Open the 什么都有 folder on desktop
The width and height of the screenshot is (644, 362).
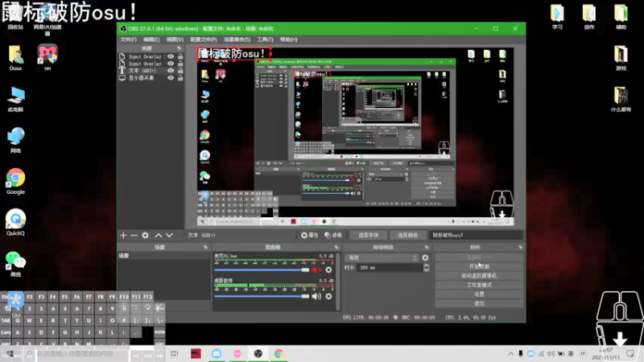[621, 99]
